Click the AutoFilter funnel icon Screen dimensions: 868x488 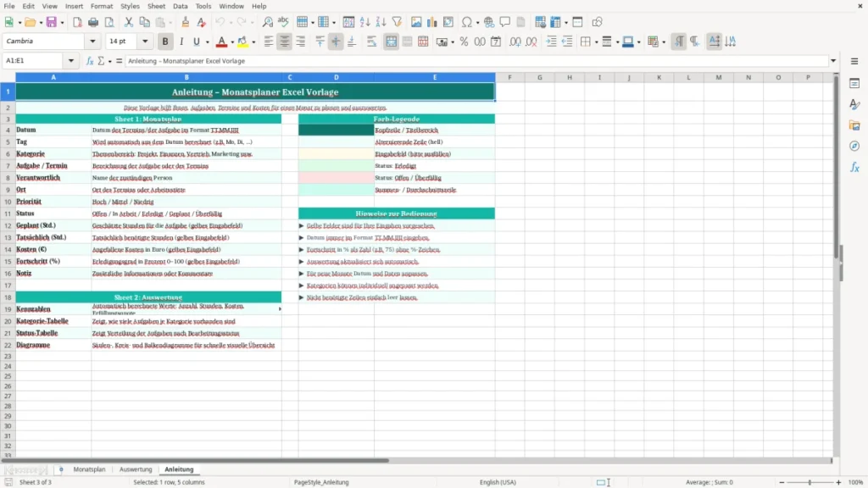point(397,22)
